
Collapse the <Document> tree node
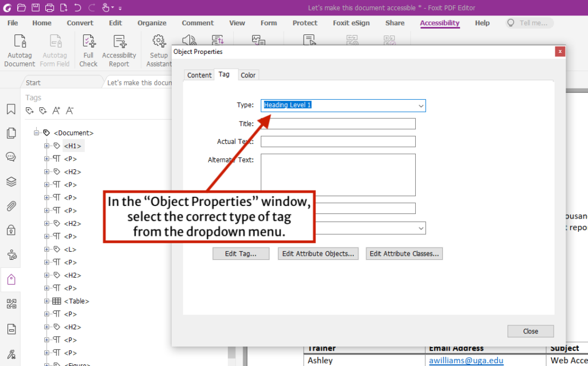(x=37, y=133)
